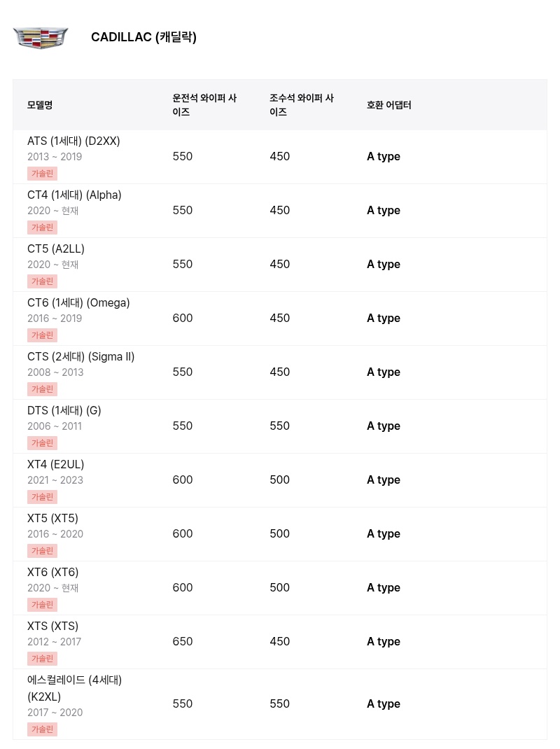Image resolution: width=560 pixels, height=749 pixels.
Task: Click the 가솔린 tag under XT6 (XT6)
Action: pos(42,605)
